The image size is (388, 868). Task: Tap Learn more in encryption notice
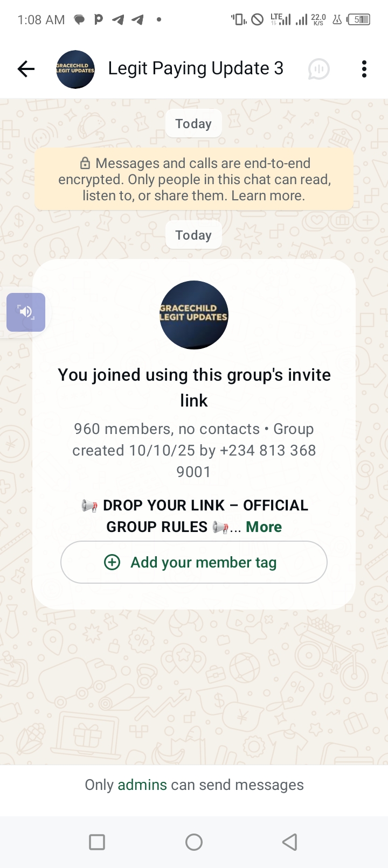click(268, 195)
